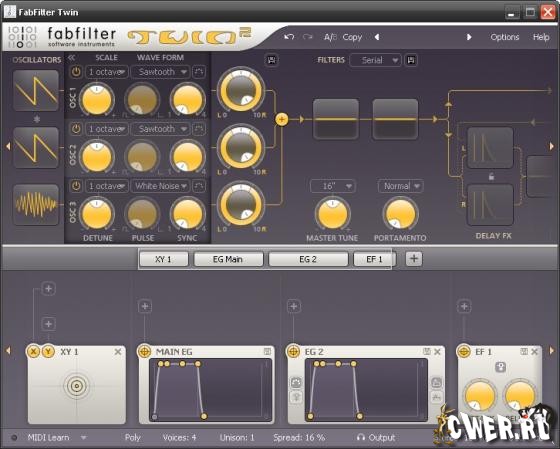Image resolution: width=560 pixels, height=449 pixels.
Task: Click XY 1 Y-axis source button
Action: tap(48, 352)
